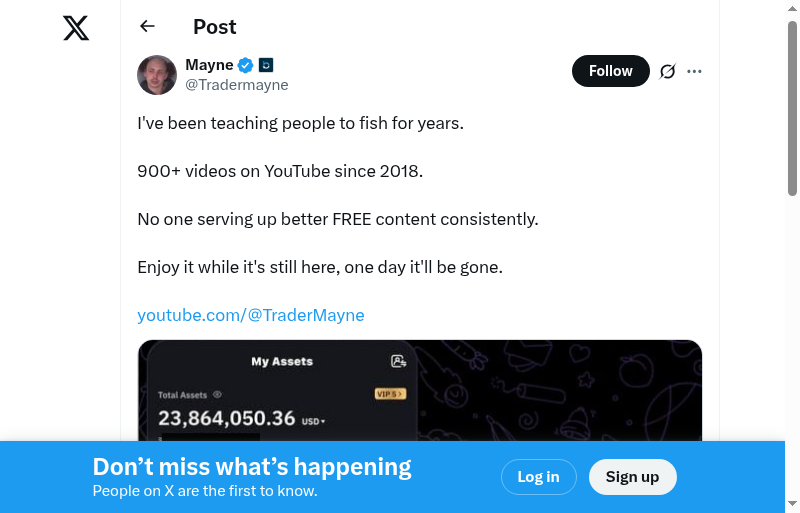Click the @Tradermayne handle

(237, 85)
